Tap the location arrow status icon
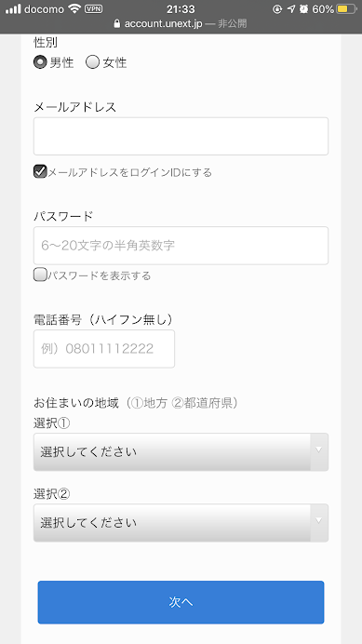This screenshot has width=362, height=644. (x=291, y=8)
